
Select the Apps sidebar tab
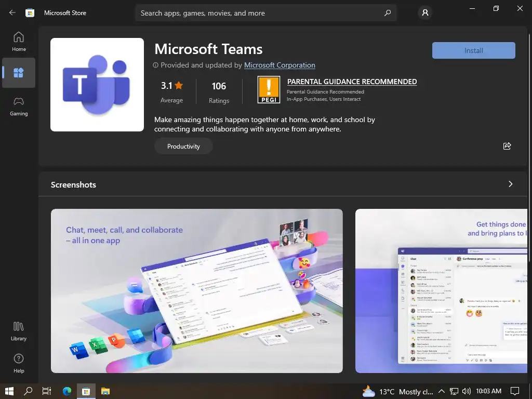pyautogui.click(x=19, y=73)
